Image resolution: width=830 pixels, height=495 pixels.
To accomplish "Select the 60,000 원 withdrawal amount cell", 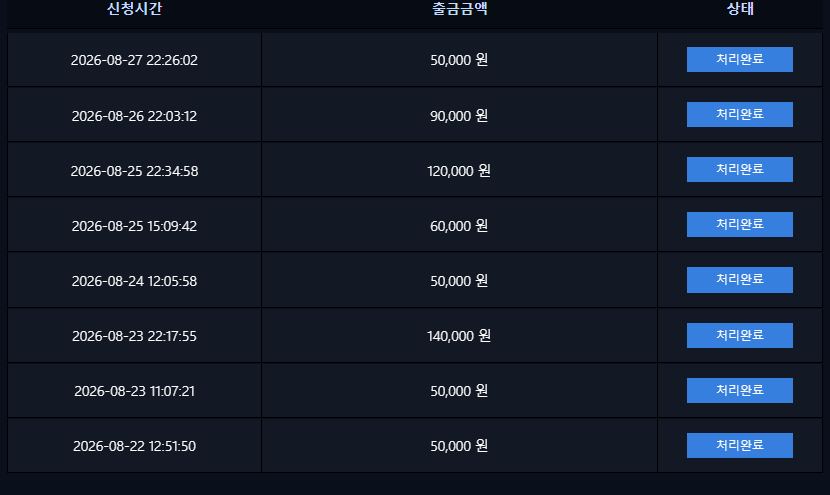I will (x=459, y=226).
